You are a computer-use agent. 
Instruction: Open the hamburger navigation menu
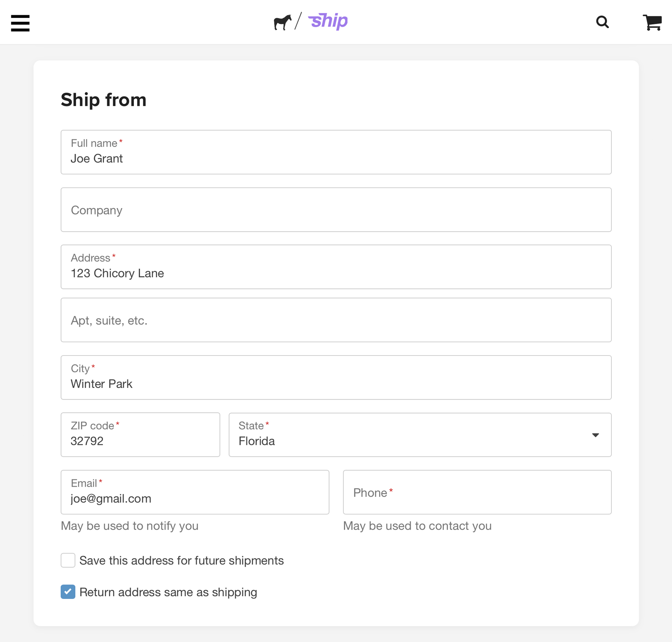[20, 23]
